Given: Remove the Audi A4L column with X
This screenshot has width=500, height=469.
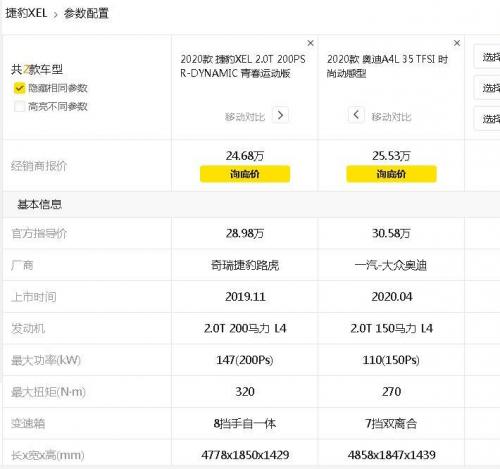Looking at the screenshot, I should pos(457,43).
